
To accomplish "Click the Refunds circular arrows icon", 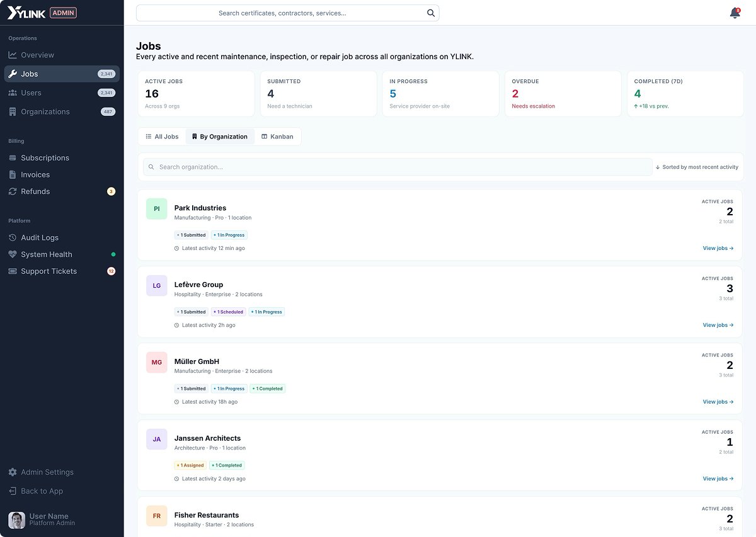I will pyautogui.click(x=13, y=191).
